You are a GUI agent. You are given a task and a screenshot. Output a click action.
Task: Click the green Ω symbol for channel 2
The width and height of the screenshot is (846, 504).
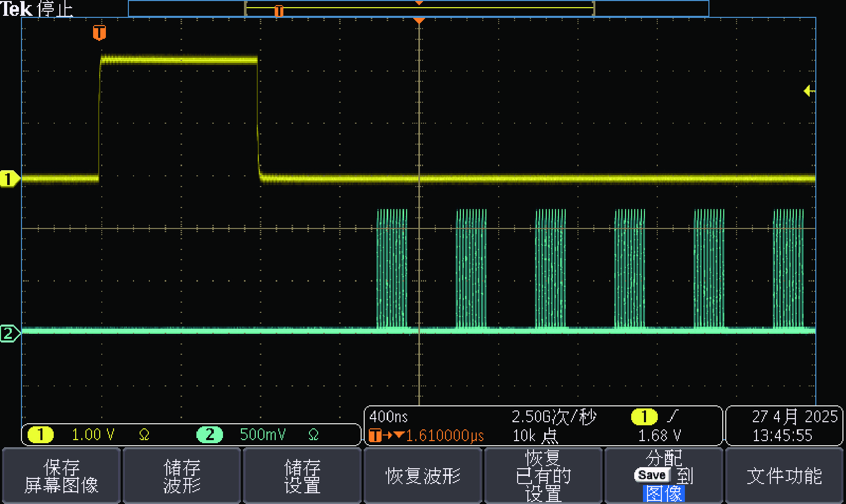point(314,435)
